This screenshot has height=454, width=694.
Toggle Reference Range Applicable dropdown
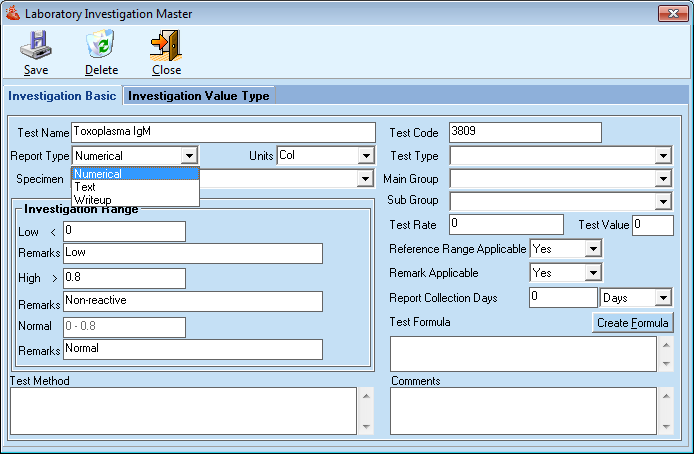click(592, 248)
